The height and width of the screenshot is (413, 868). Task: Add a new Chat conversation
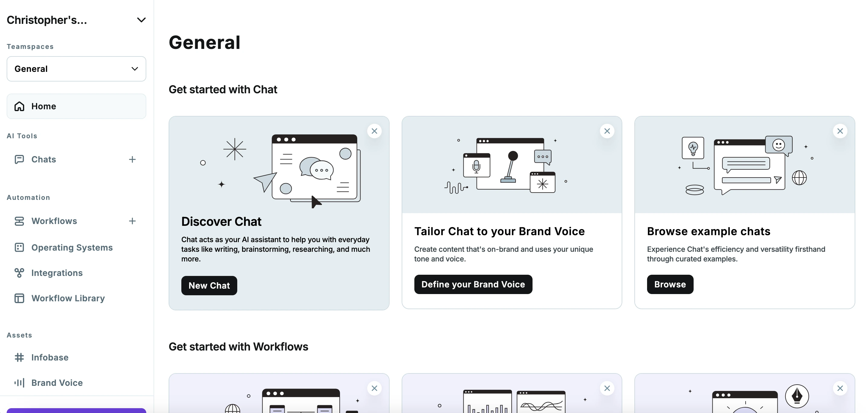[132, 160]
